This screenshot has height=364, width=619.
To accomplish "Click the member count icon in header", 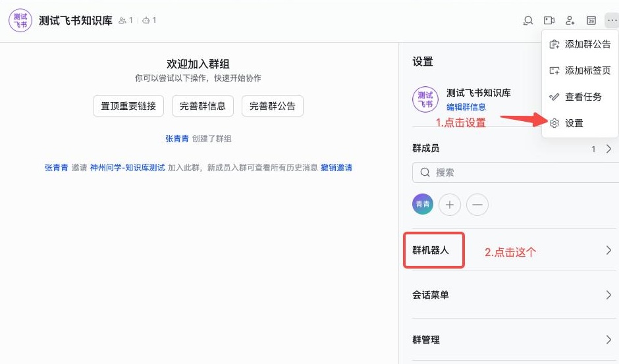I will click(x=122, y=20).
